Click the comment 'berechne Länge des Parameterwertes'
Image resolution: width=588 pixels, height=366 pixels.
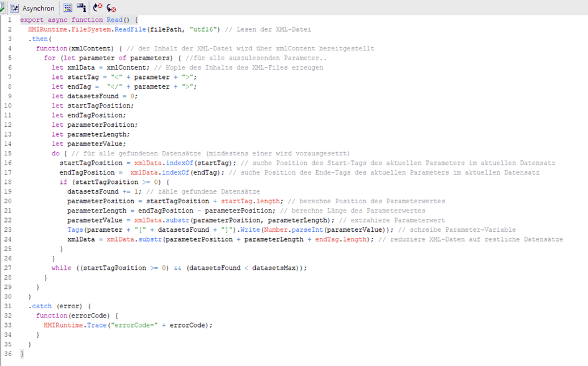pos(358,211)
